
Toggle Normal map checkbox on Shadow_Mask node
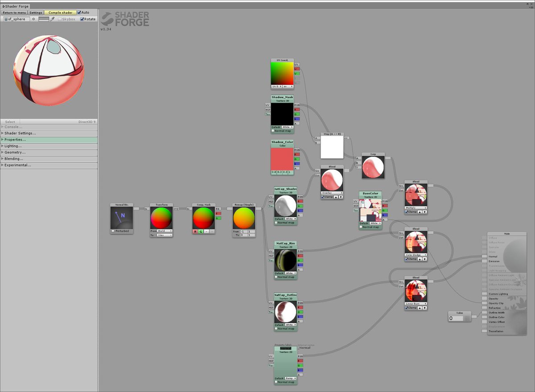(x=273, y=131)
